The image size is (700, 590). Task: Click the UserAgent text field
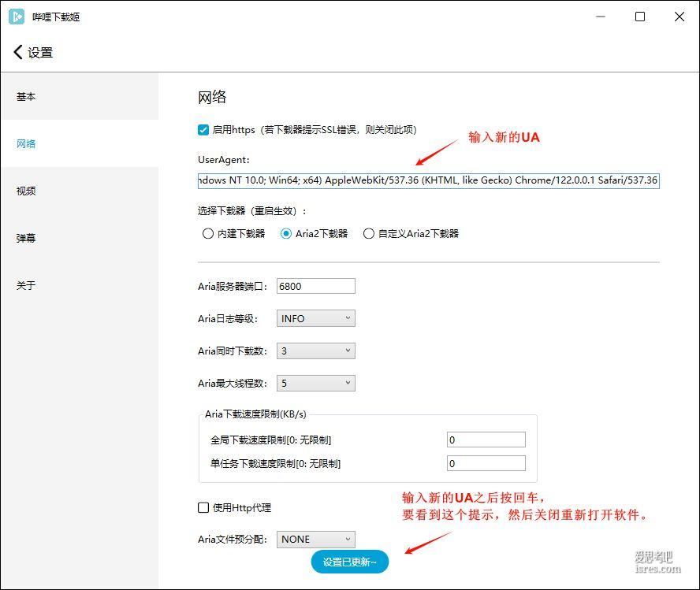tap(428, 180)
